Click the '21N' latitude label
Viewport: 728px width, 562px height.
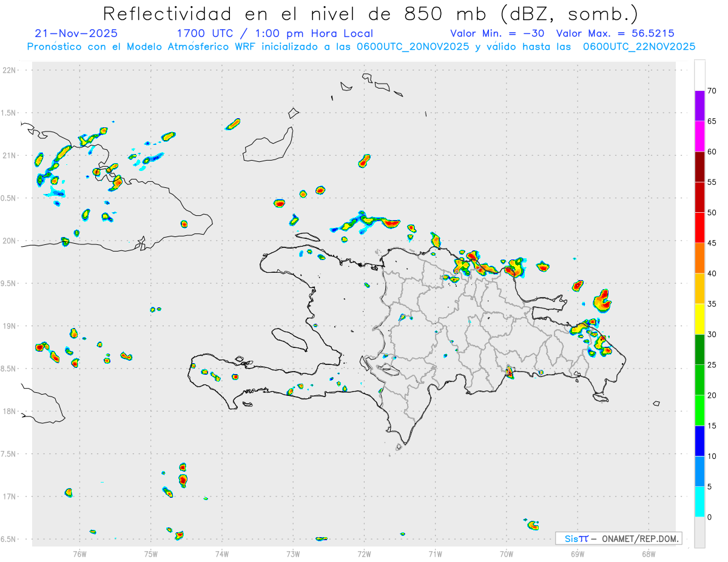[10, 155]
